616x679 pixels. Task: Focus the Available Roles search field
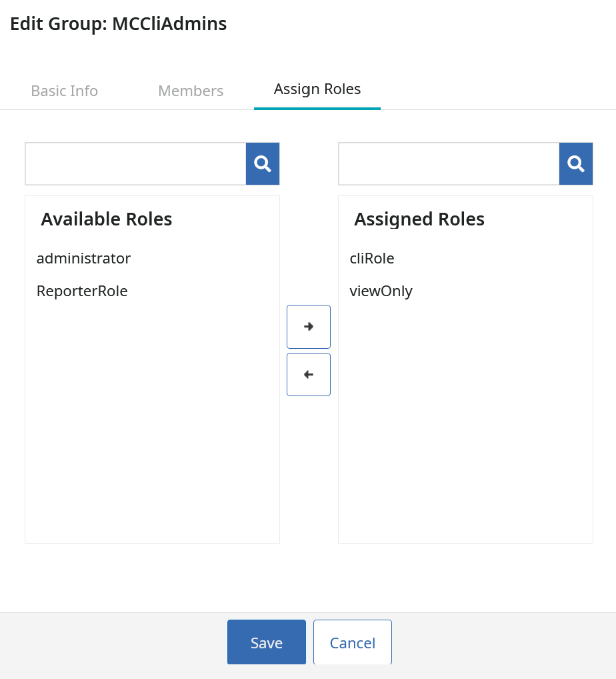135,163
